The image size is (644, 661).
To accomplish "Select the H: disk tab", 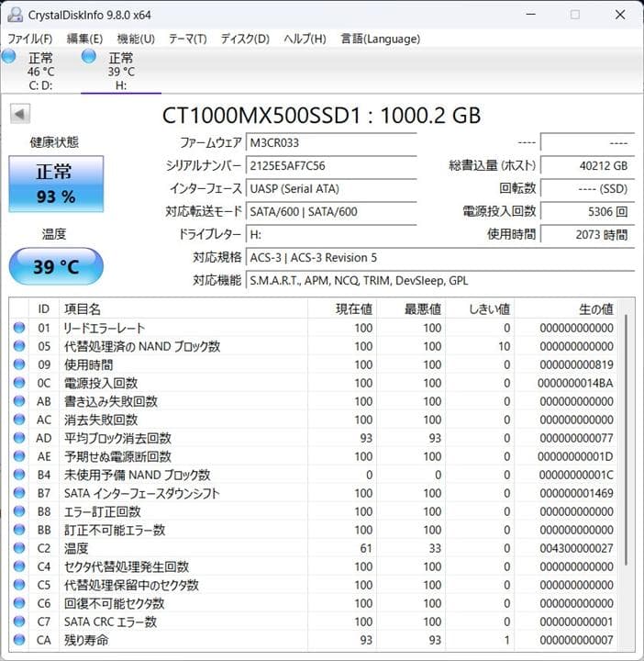I will (121, 71).
